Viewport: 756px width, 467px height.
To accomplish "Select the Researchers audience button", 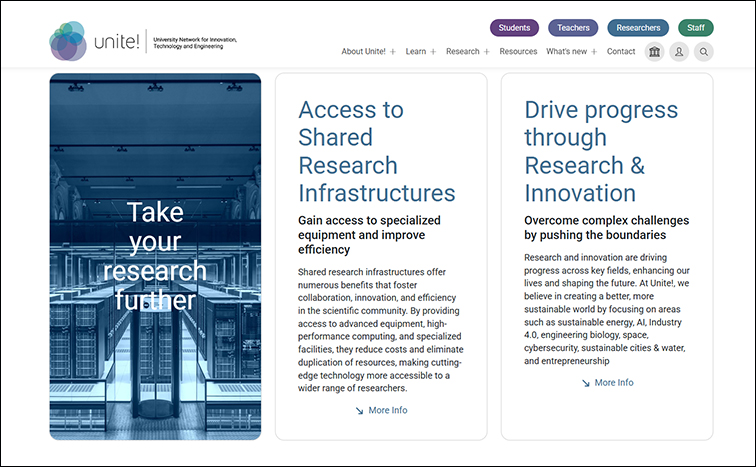I will [638, 28].
